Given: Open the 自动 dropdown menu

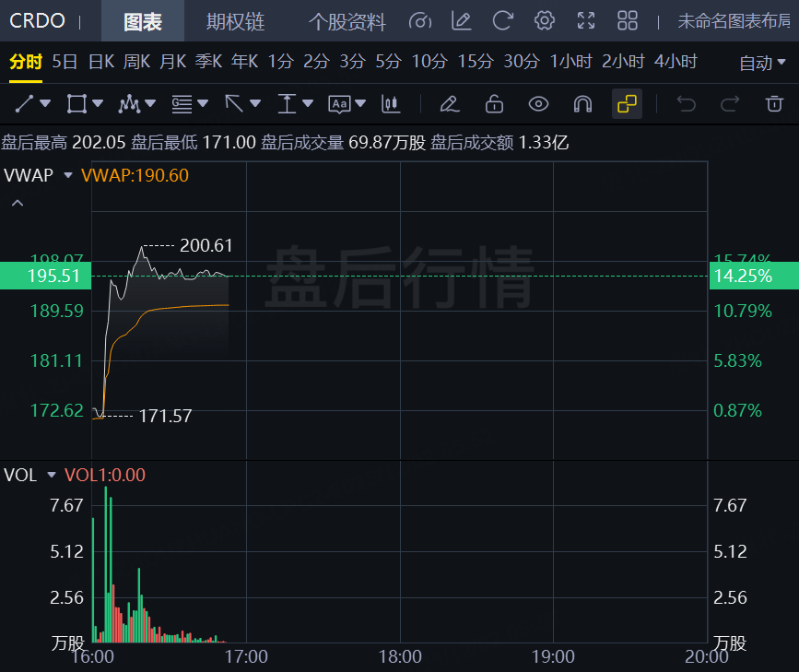Looking at the screenshot, I should pyautogui.click(x=761, y=63).
